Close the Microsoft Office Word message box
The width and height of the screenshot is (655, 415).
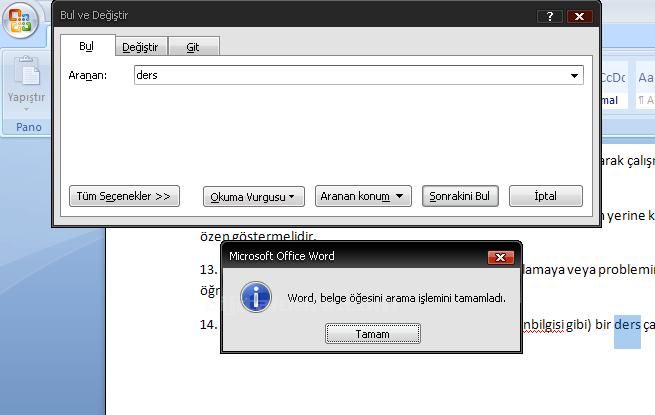[500, 257]
